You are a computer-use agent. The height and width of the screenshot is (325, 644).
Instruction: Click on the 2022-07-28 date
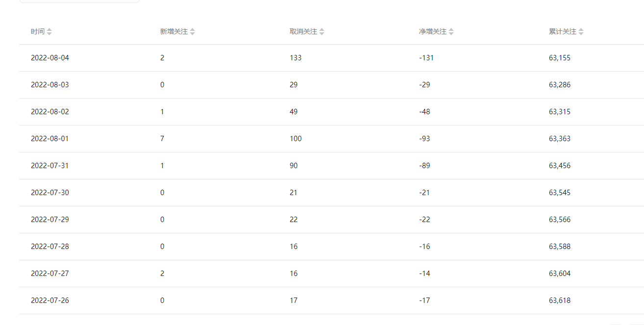pyautogui.click(x=50, y=247)
